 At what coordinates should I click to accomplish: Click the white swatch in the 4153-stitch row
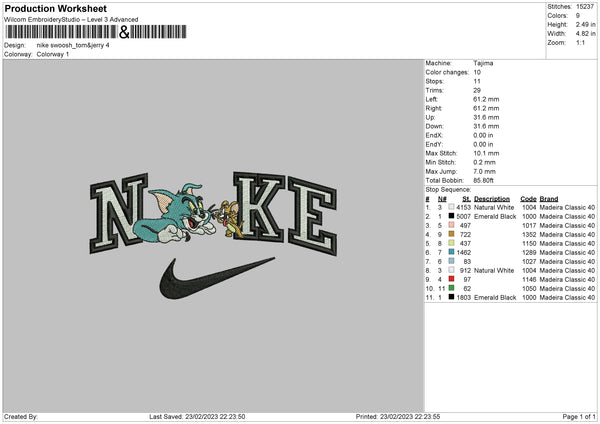click(x=451, y=207)
